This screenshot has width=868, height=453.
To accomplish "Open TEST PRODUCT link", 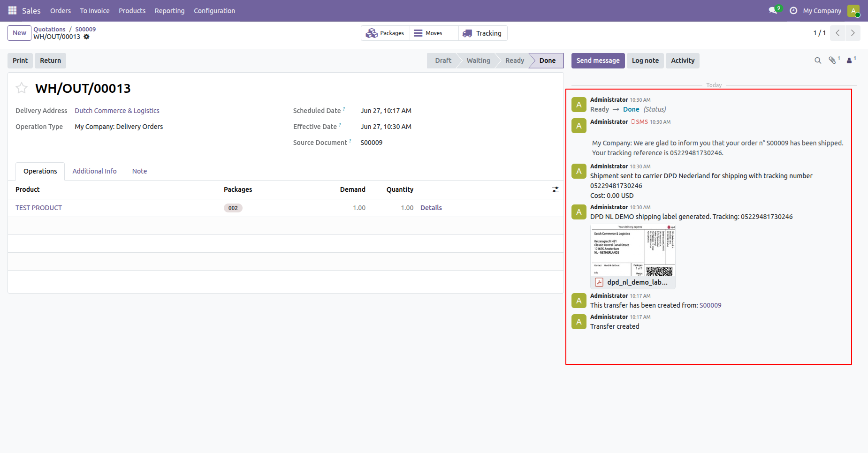I will pyautogui.click(x=38, y=208).
